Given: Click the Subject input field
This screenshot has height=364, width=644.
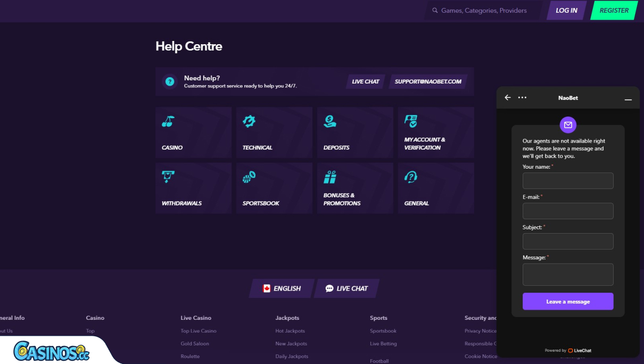Looking at the screenshot, I should [x=568, y=241].
